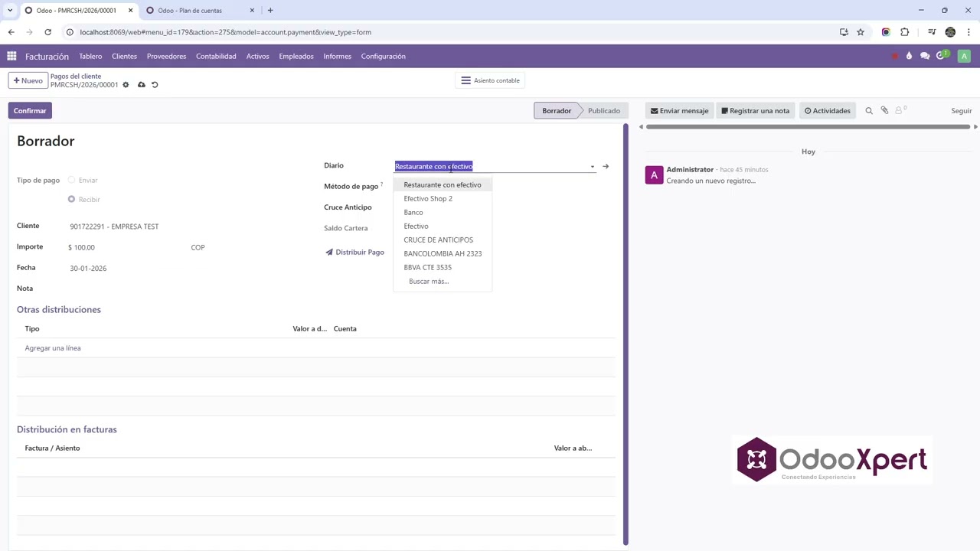Install app icon in address bar

click(x=844, y=32)
